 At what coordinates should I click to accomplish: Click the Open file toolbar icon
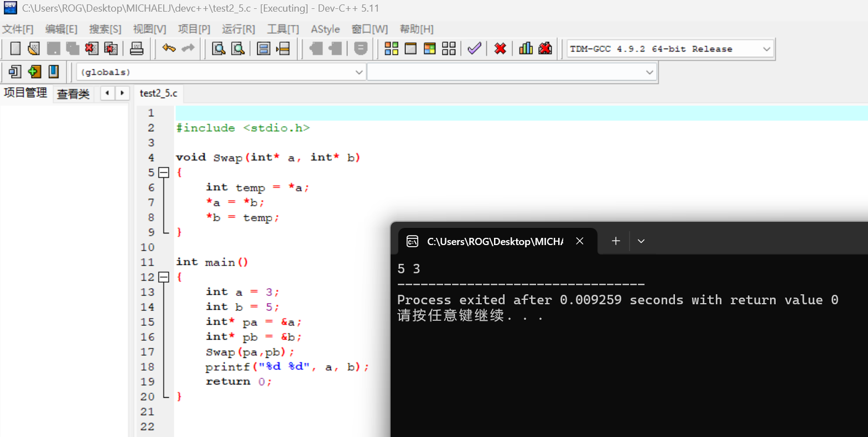pyautogui.click(x=34, y=49)
